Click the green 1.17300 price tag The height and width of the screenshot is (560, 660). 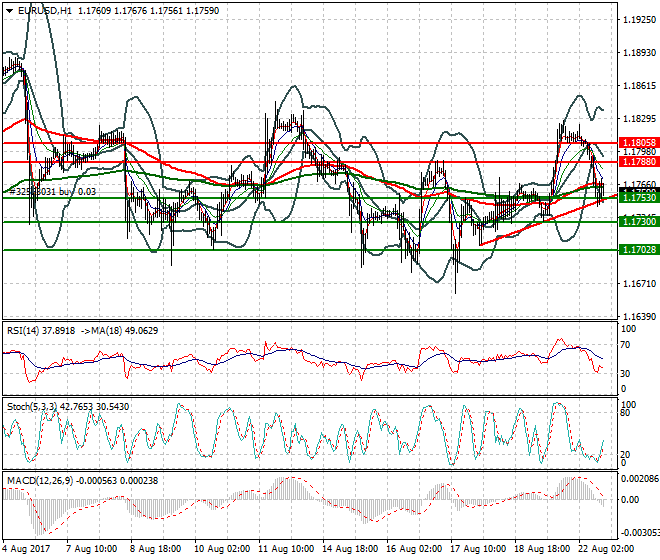tap(639, 222)
